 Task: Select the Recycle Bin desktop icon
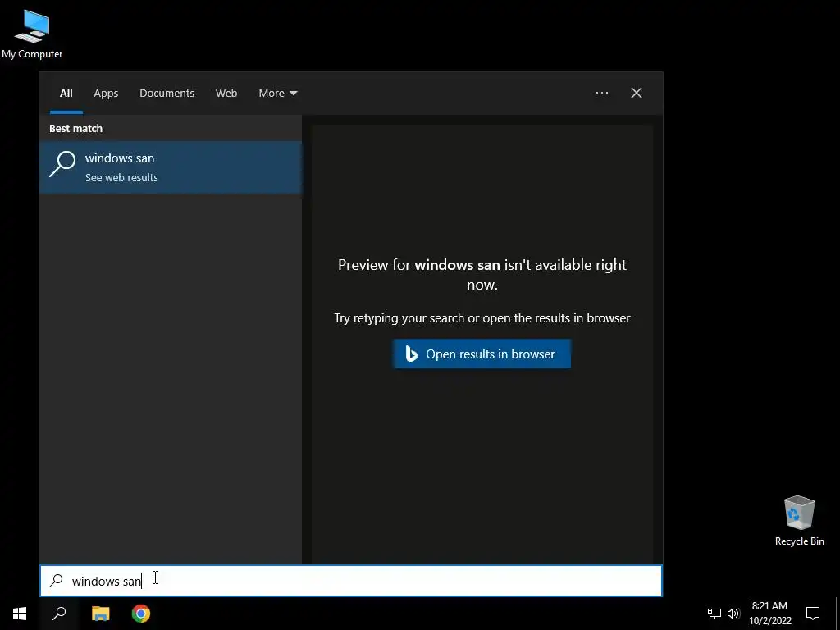[799, 520]
